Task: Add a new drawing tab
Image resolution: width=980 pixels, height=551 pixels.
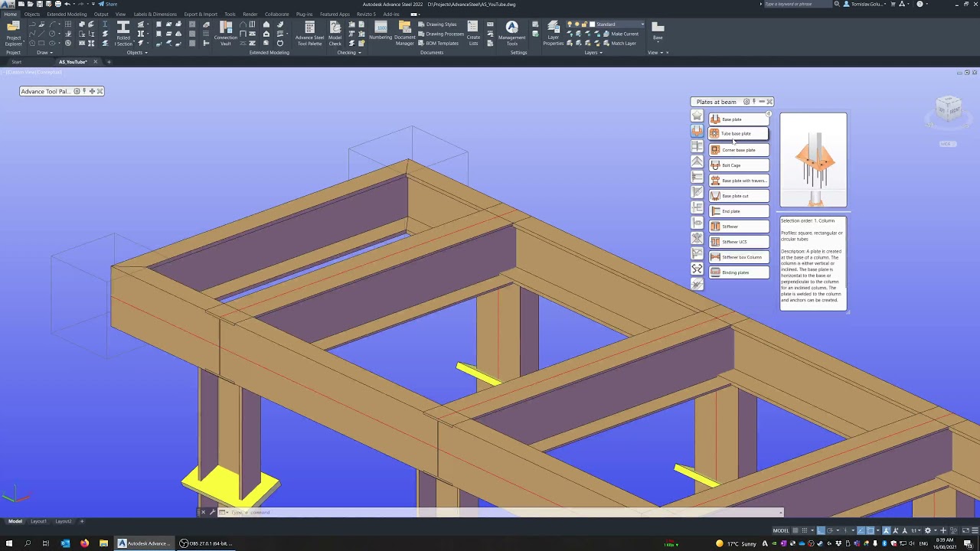Action: (x=109, y=62)
